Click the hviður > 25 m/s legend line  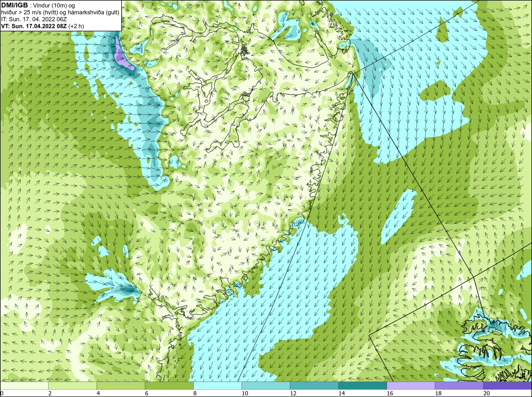[x=61, y=12]
